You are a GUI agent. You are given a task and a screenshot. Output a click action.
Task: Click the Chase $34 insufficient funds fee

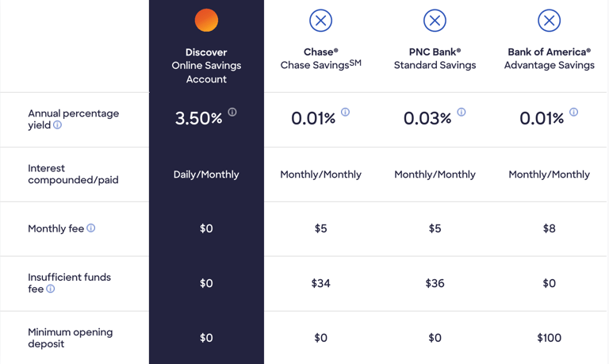(321, 283)
